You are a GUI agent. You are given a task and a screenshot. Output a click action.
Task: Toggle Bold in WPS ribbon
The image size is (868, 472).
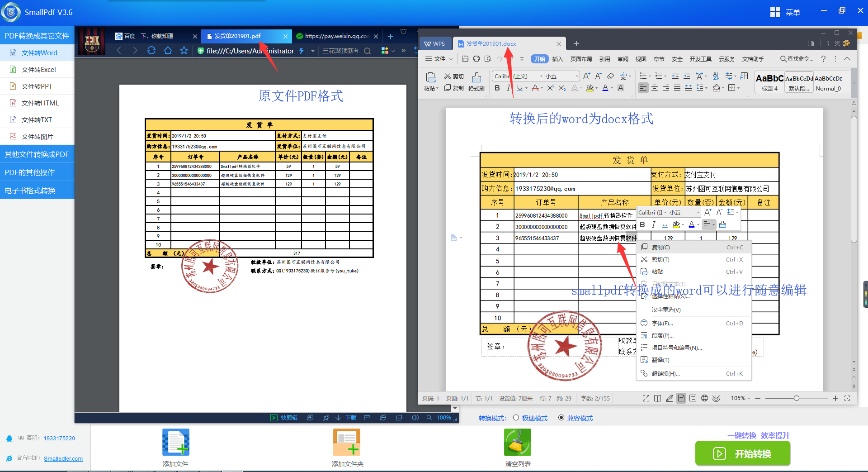pos(497,88)
